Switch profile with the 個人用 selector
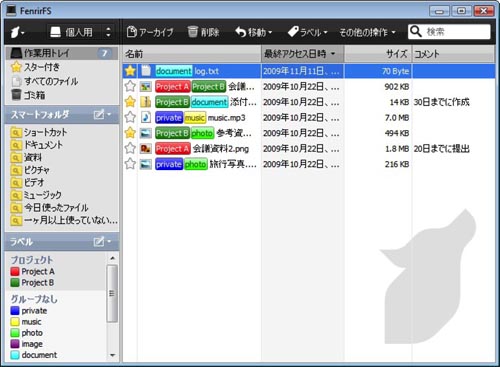500x367 pixels. [80, 32]
